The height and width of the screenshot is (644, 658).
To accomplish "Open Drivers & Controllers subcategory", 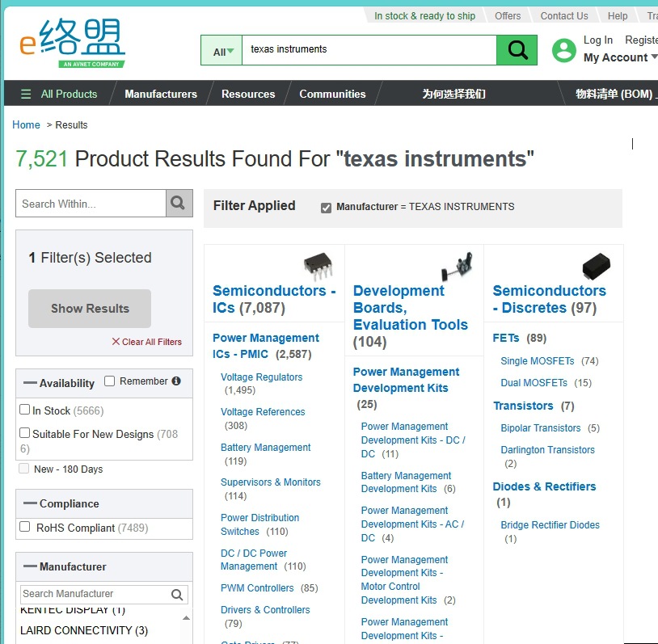I will (x=265, y=609).
